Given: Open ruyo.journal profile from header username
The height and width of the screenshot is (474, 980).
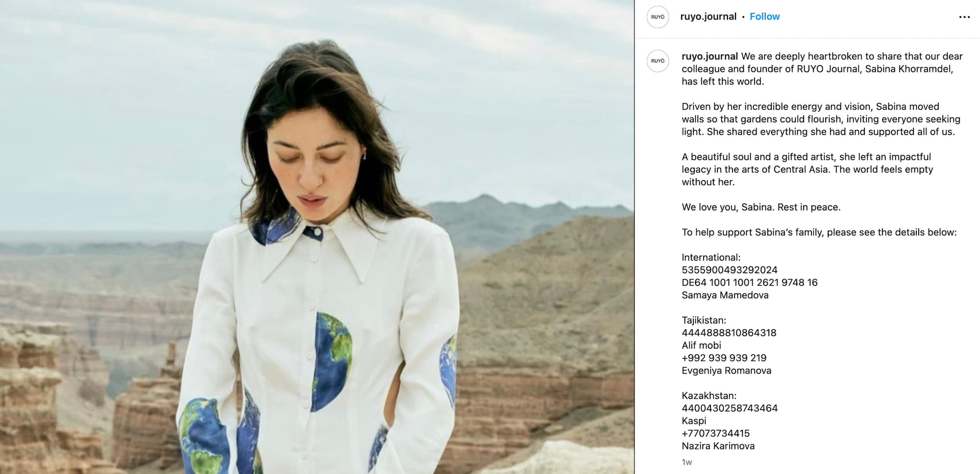Looking at the screenshot, I should tap(708, 17).
